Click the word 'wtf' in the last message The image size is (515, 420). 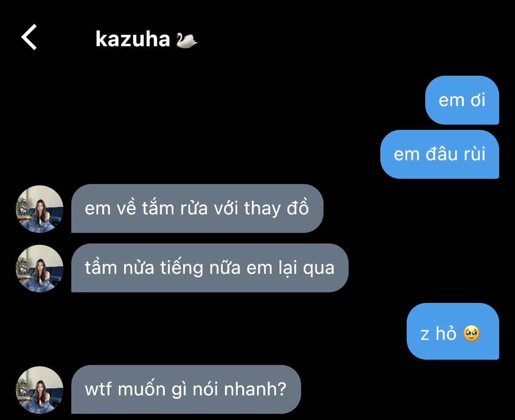coord(98,390)
